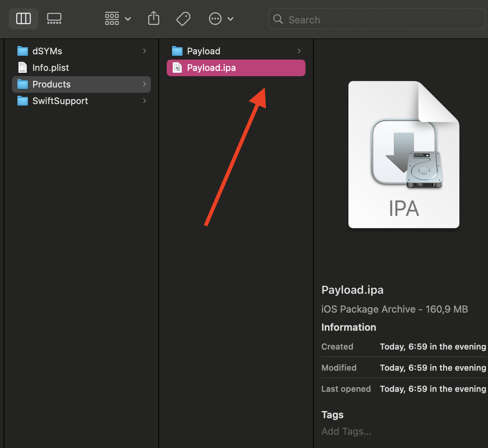This screenshot has width=488, height=448.
Task: Click the Products folder chevron
Action: click(x=144, y=84)
